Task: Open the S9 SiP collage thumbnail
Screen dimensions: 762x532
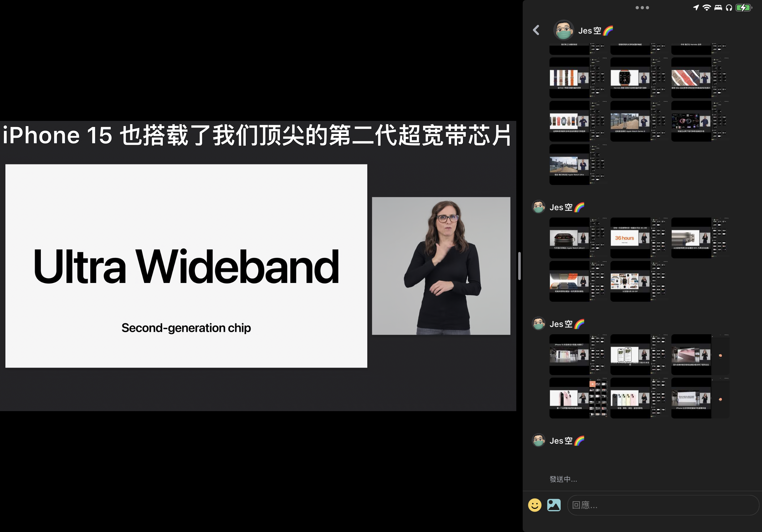Action: [639, 281]
